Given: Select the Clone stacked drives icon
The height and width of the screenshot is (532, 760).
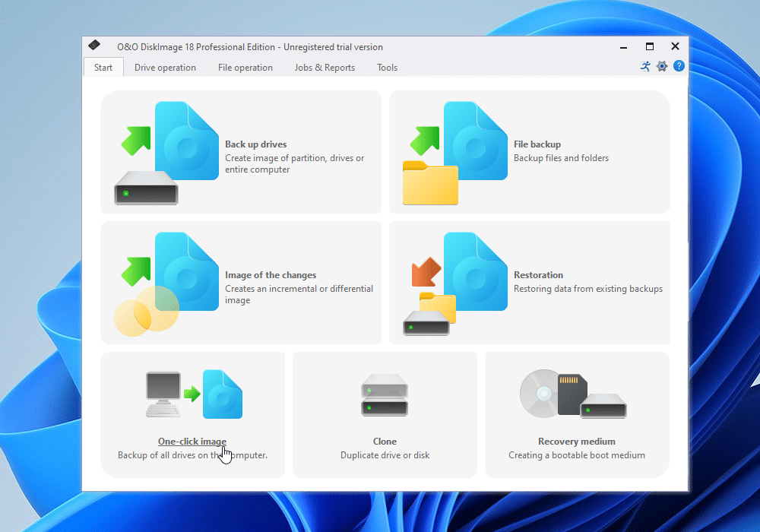Looking at the screenshot, I should click(385, 394).
